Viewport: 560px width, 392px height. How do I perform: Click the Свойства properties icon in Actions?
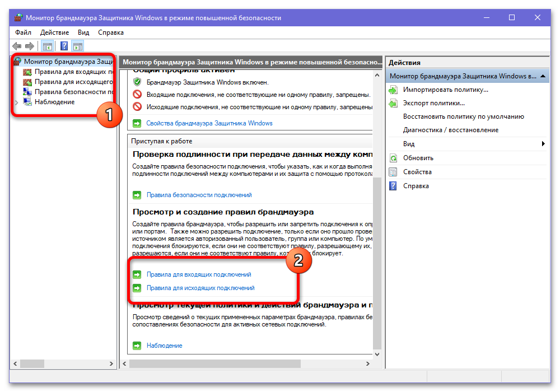(393, 172)
